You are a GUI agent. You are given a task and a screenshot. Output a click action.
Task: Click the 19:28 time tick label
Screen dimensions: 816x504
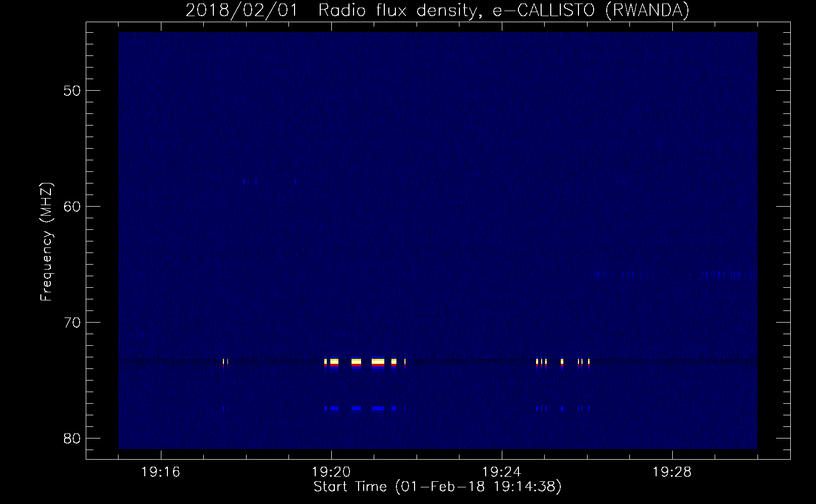672,472
